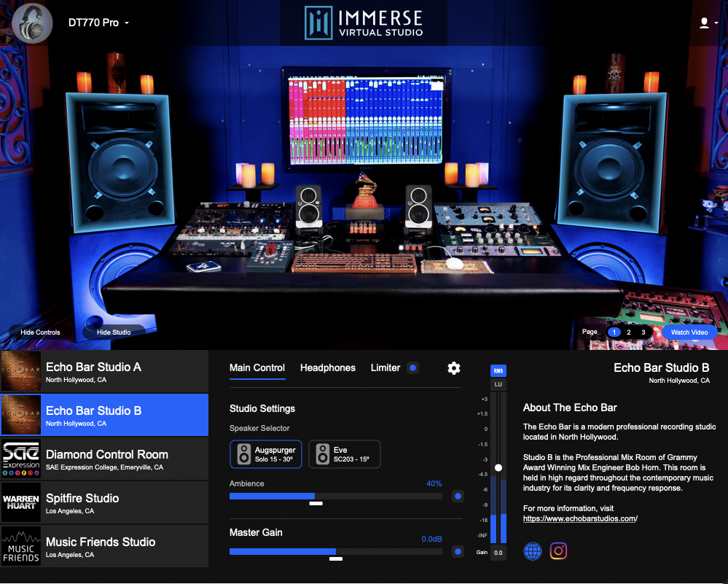Go to studio photo page 1
728x584 pixels.
(x=614, y=332)
